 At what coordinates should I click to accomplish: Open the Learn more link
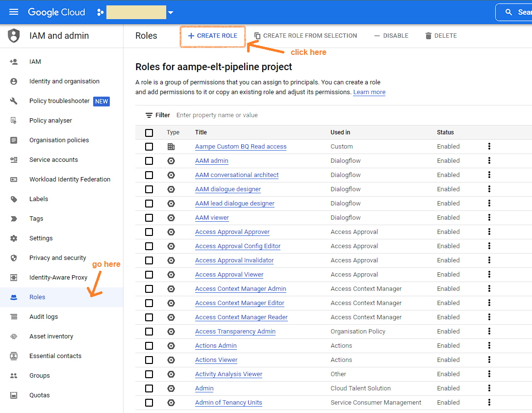point(369,92)
